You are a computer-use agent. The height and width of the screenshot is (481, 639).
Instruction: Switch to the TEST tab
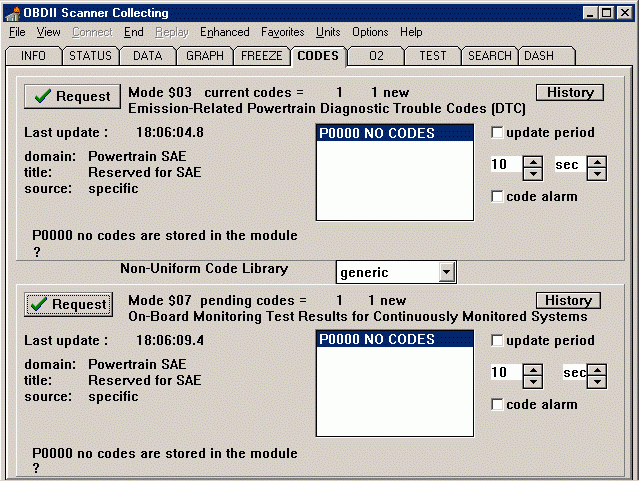pos(433,56)
